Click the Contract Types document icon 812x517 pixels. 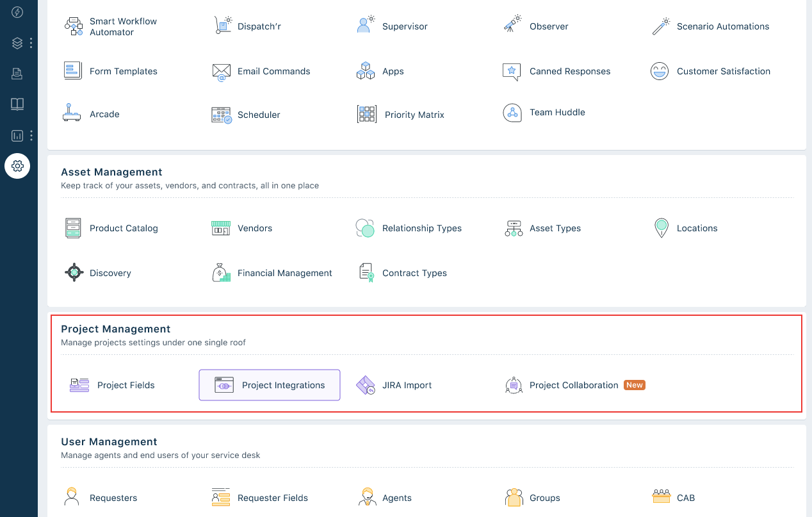tap(366, 272)
